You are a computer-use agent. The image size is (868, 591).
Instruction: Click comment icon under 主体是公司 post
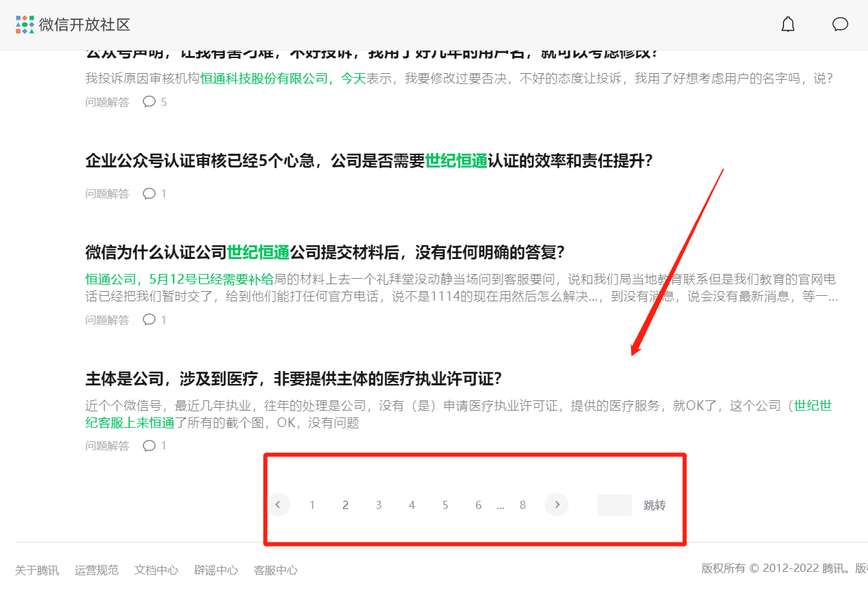[150, 445]
